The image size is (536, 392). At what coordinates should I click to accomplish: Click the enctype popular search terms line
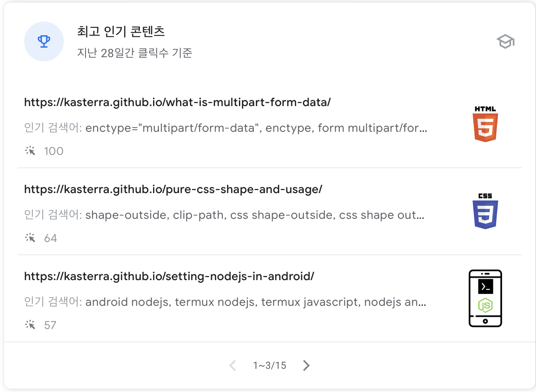[225, 128]
